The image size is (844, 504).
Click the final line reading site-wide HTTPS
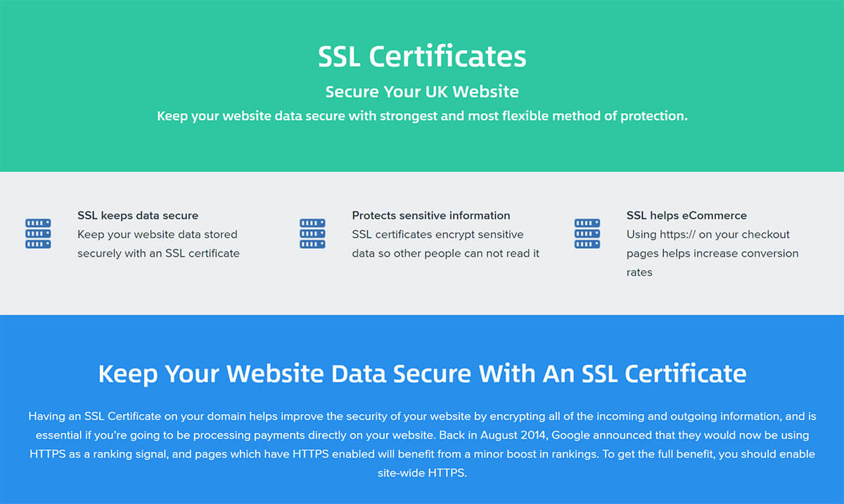[422, 473]
